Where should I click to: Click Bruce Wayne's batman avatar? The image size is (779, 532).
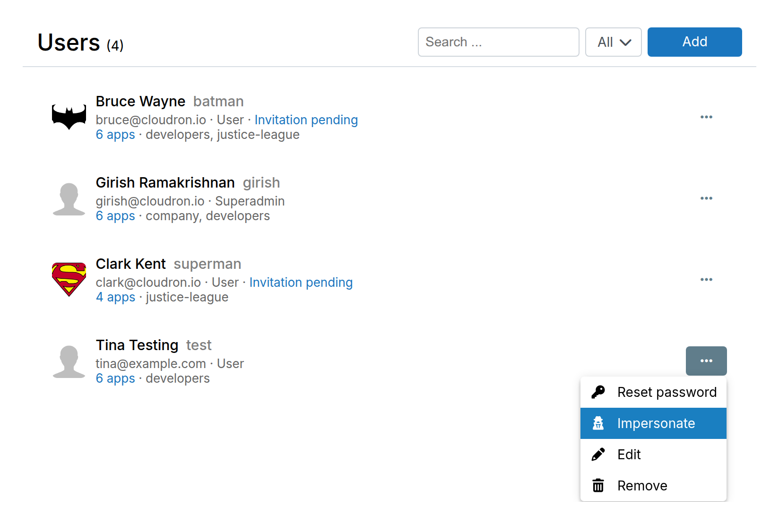69,117
